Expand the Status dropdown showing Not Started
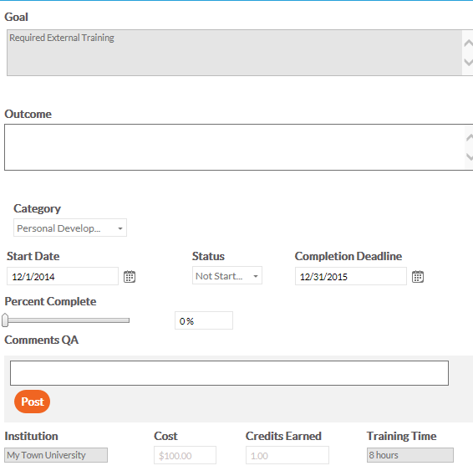The image size is (473, 476). 227,275
